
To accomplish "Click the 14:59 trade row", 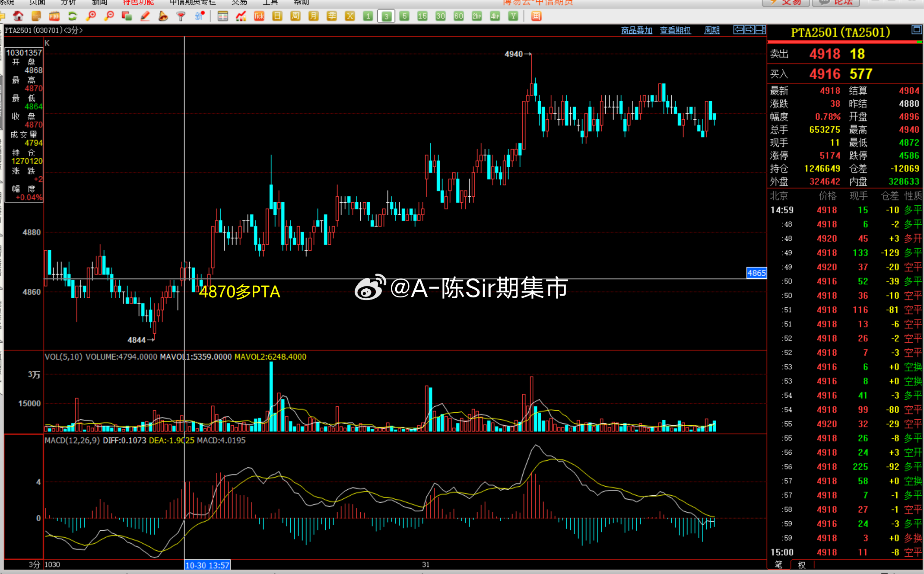I will pos(845,210).
